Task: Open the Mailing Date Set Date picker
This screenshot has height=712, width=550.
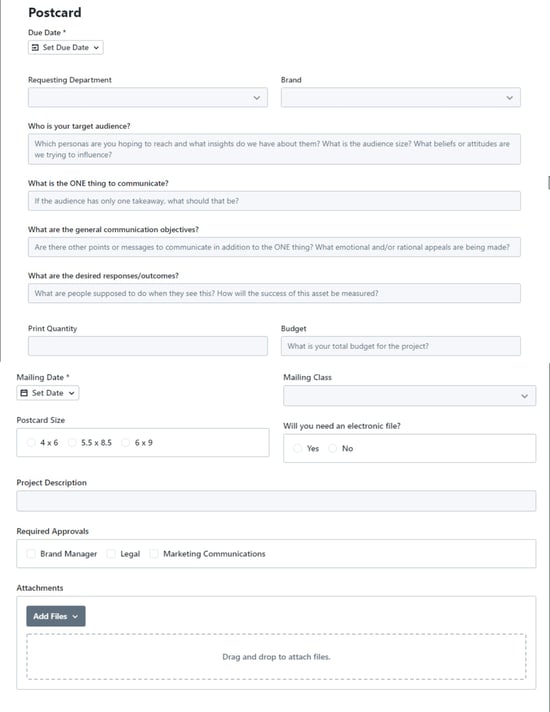Action: click(48, 393)
